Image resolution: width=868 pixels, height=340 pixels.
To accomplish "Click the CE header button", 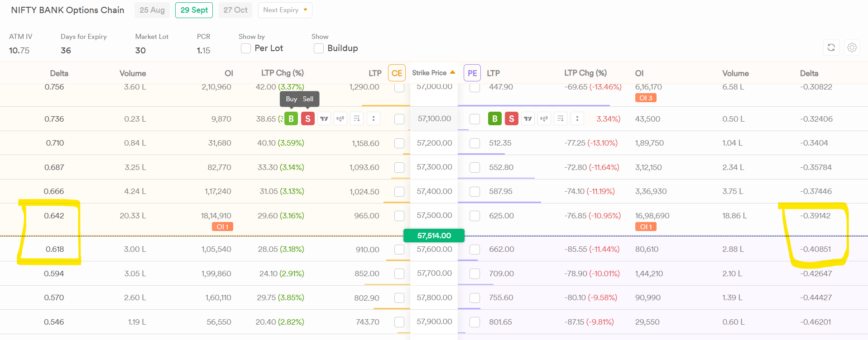I will pos(397,73).
